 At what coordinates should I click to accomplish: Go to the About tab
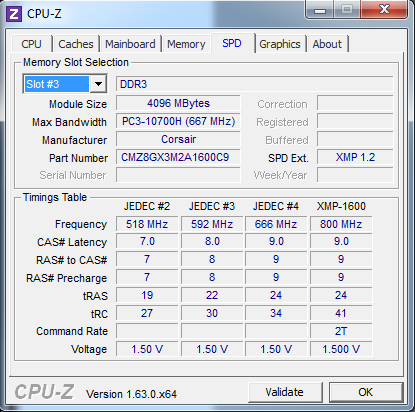pos(327,44)
